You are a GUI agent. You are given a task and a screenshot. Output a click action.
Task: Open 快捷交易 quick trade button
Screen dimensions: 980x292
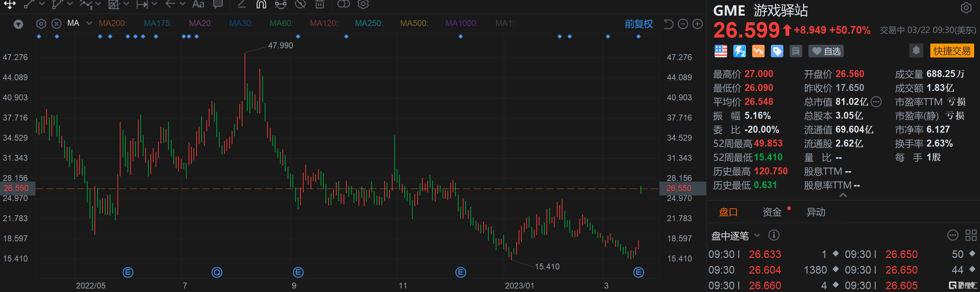tap(952, 51)
